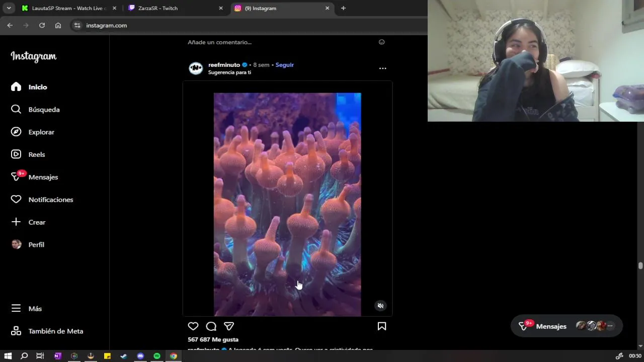Click Crear to make new post
Screen dimensions: 644x362
pyautogui.click(x=28, y=222)
